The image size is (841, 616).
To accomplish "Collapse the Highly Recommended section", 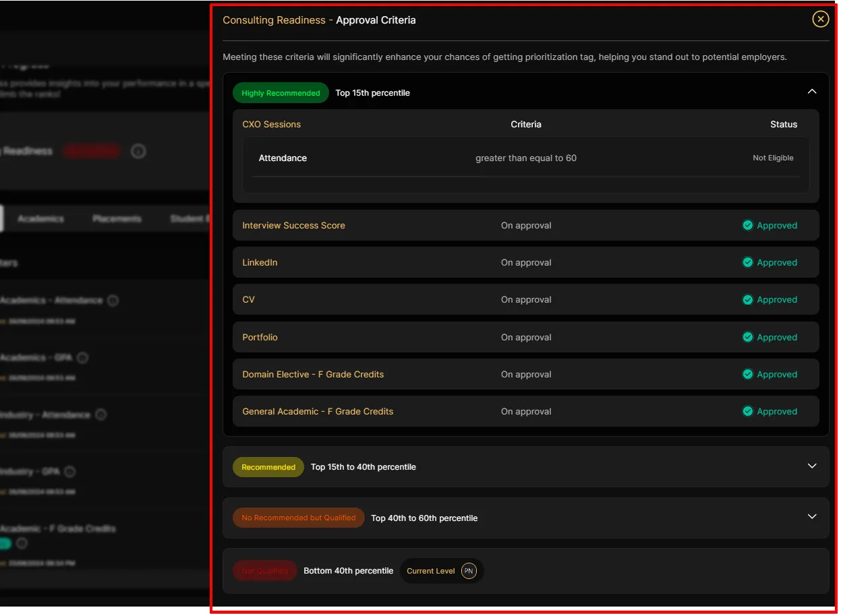I will coord(812,92).
